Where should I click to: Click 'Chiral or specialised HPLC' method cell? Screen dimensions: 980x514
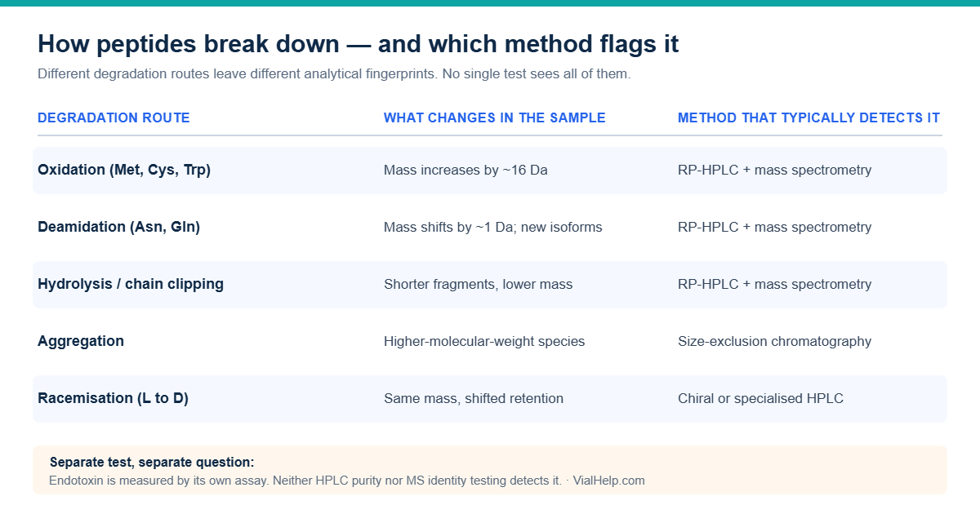click(x=760, y=399)
